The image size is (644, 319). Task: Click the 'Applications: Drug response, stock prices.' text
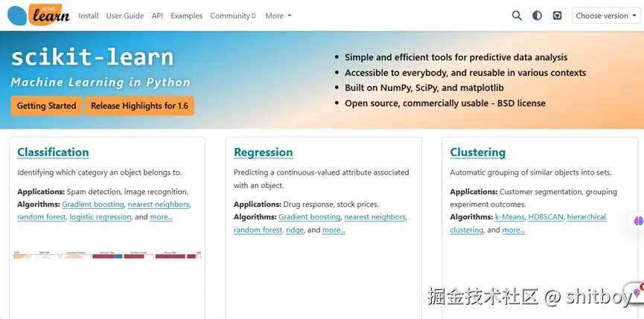[306, 204]
